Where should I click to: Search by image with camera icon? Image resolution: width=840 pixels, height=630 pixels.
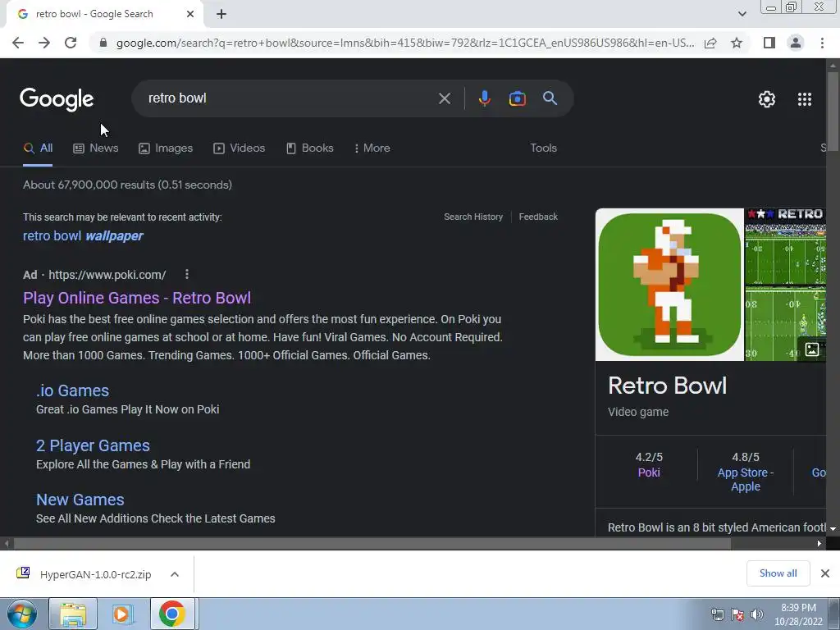point(517,98)
